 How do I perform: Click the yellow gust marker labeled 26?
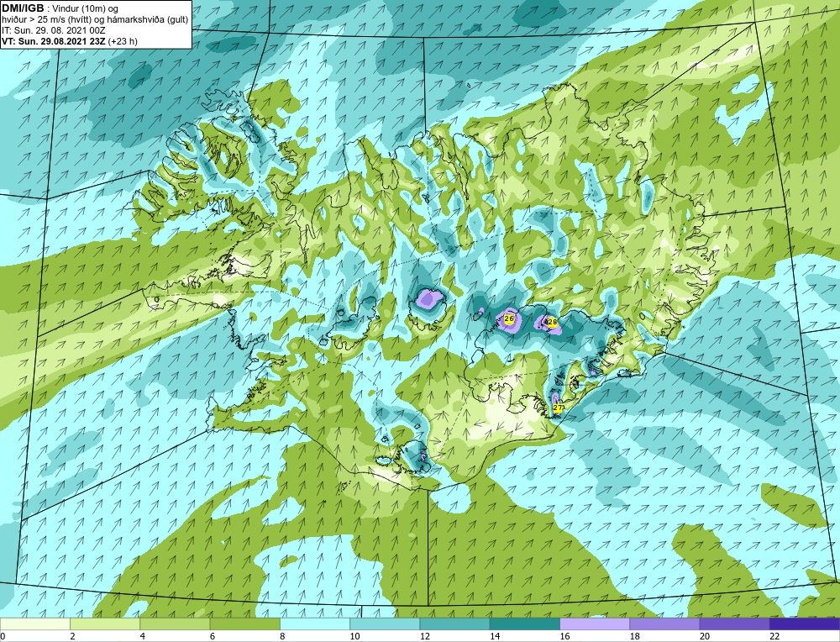[x=510, y=318]
